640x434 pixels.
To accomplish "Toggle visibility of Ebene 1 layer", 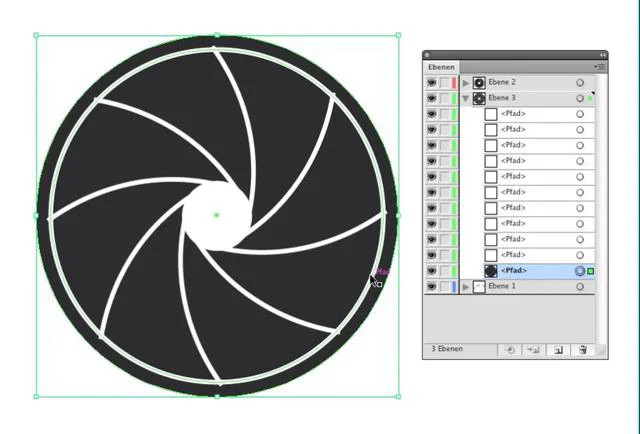I will tap(431, 287).
